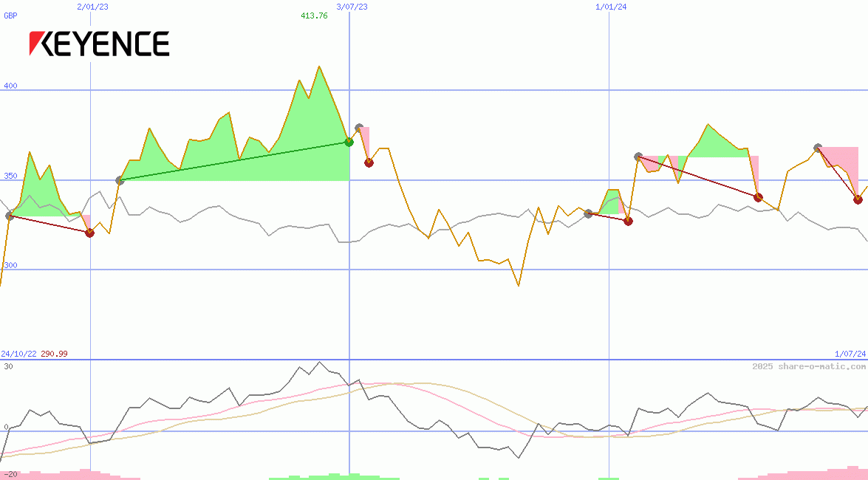Click the Keyence logo
The height and width of the screenshot is (480, 868).
click(x=99, y=44)
